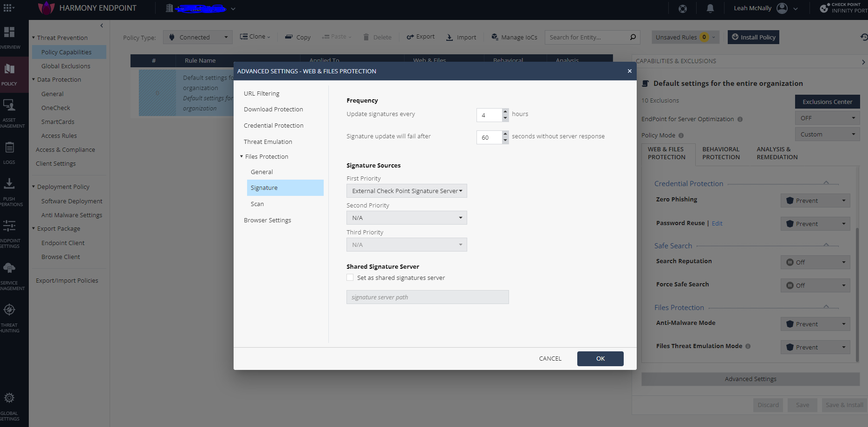This screenshot has height=427, width=868.
Task: Open the First Priority signature source dropdown
Action: [x=406, y=191]
